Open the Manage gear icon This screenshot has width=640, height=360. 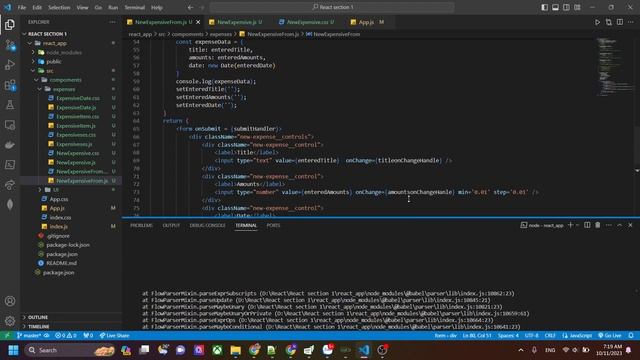pos(10,321)
